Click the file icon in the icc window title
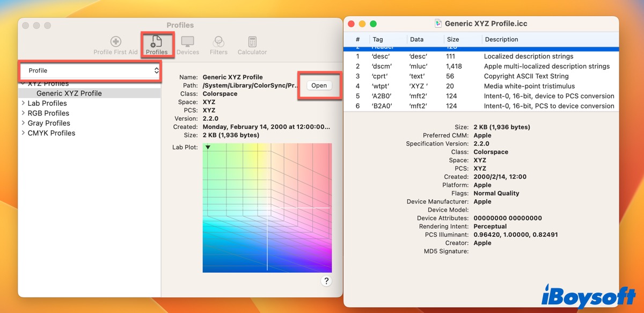The width and height of the screenshot is (644, 313). click(438, 24)
